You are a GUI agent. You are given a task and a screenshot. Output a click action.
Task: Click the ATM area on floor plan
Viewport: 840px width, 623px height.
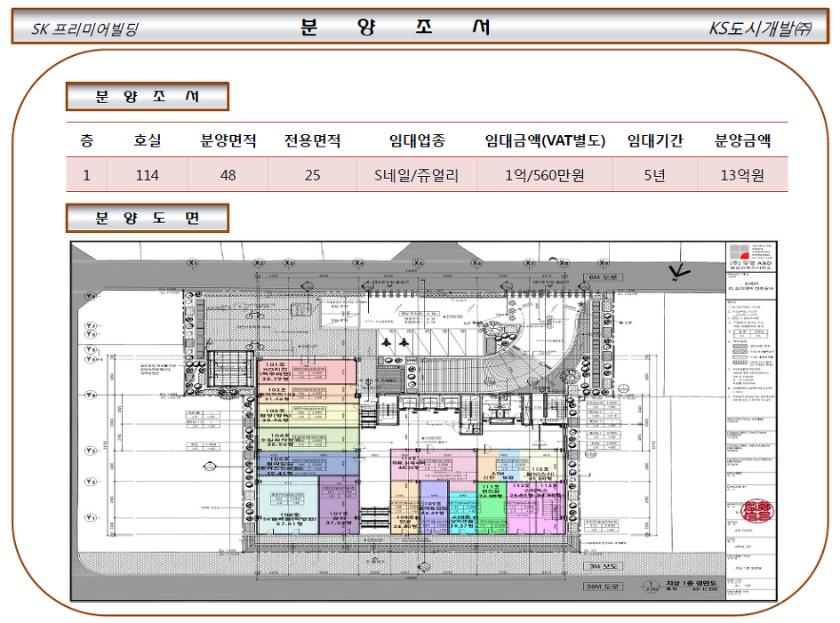click(x=498, y=466)
